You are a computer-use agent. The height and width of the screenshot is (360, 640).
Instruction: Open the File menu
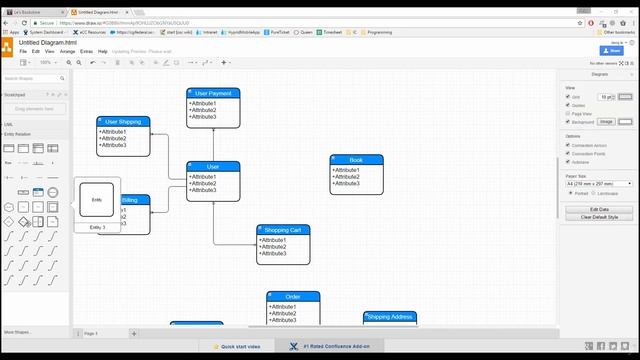click(23, 51)
